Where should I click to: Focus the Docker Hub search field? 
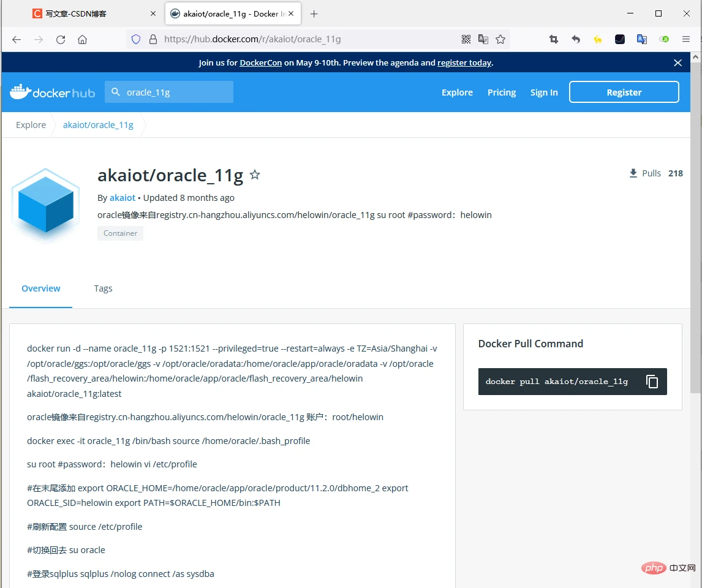169,92
